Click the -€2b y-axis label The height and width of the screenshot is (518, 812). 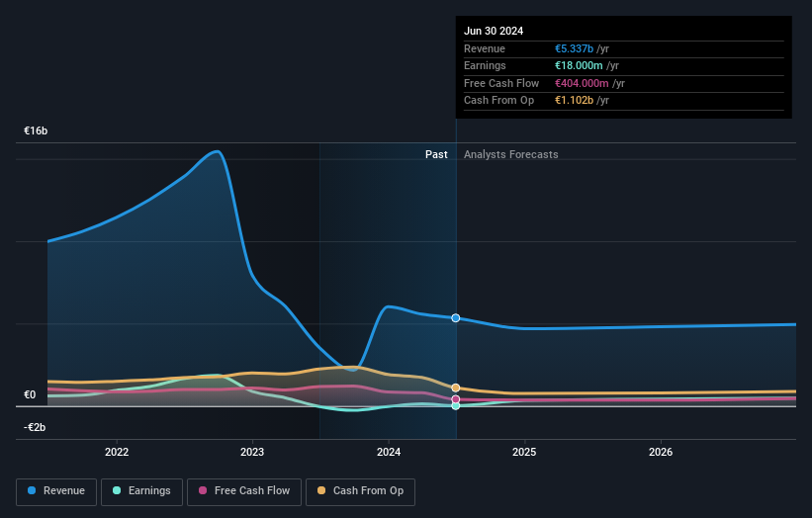click(35, 427)
